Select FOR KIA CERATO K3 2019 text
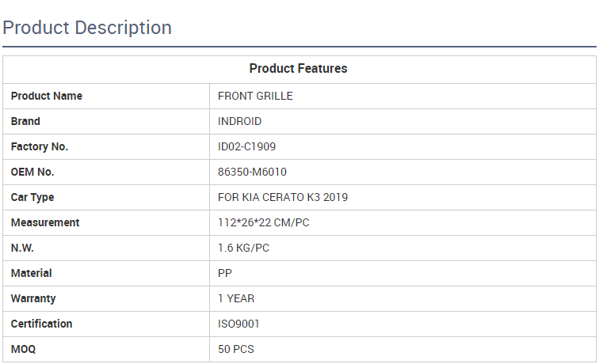 coord(283,198)
